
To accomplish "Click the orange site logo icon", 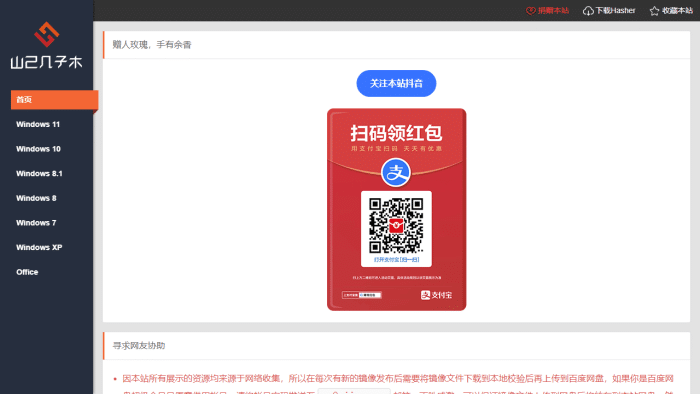I will pyautogui.click(x=46, y=34).
